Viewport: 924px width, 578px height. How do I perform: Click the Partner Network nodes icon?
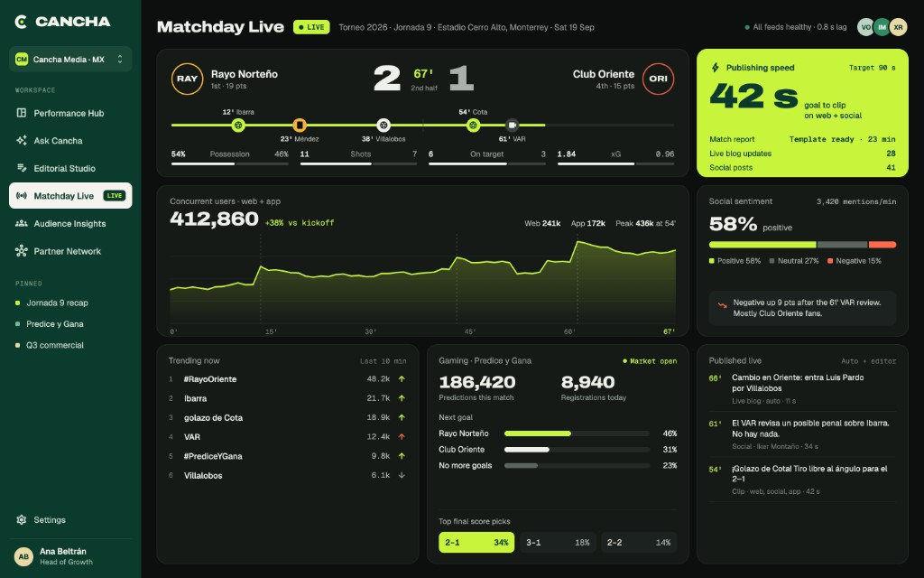22,251
